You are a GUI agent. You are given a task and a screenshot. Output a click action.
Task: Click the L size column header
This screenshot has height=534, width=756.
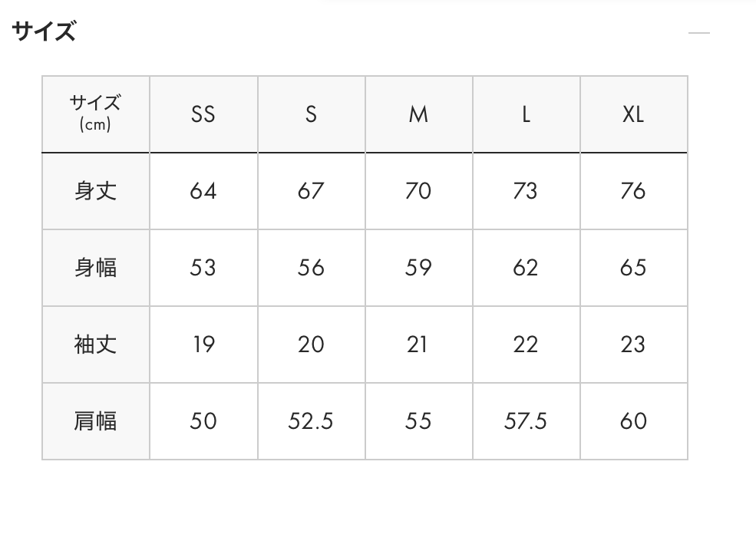pos(526,114)
